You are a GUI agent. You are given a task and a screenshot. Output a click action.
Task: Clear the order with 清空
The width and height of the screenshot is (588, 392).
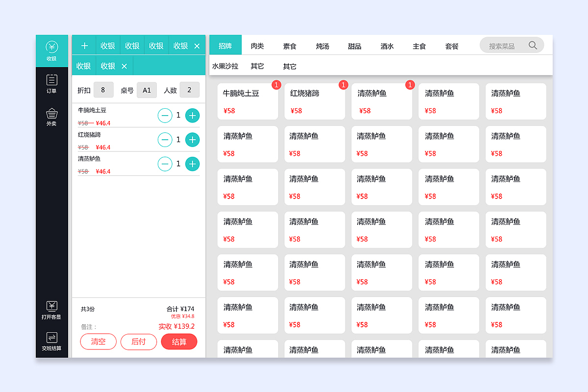(x=98, y=342)
